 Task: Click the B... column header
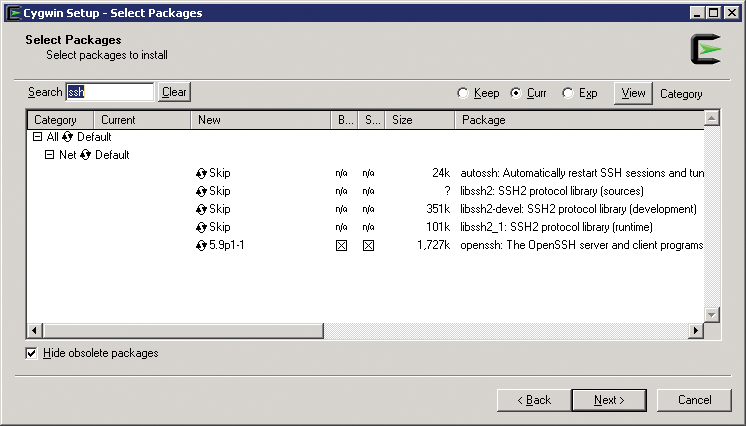coord(344,120)
